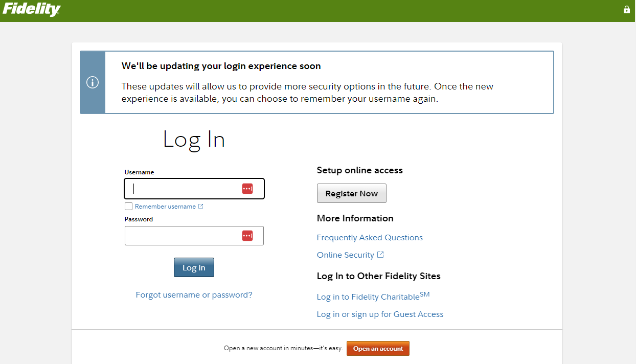Viewport: 636px width, 364px height.
Task: Click the Online Security link text
Action: pyautogui.click(x=345, y=255)
